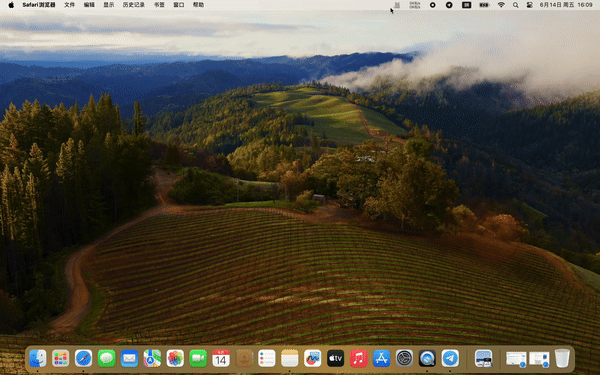This screenshot has width=600, height=375.
Task: Open the App Store in the Dock
Action: [382, 359]
